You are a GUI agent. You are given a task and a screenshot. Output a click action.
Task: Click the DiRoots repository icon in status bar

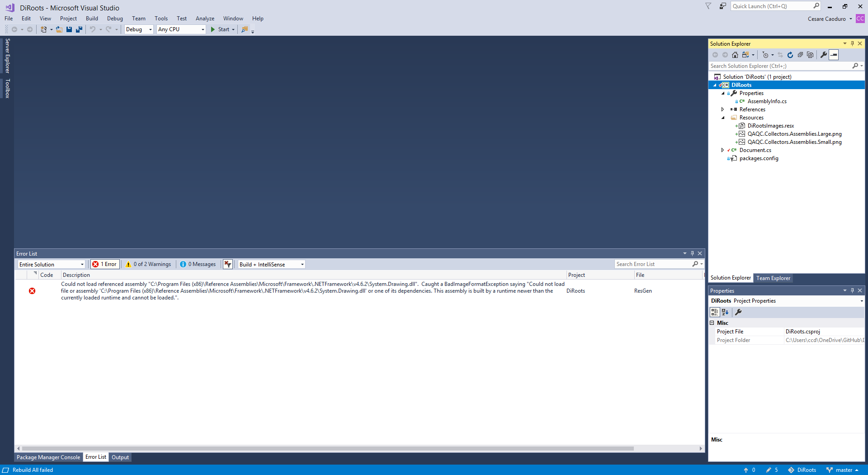[791, 470]
